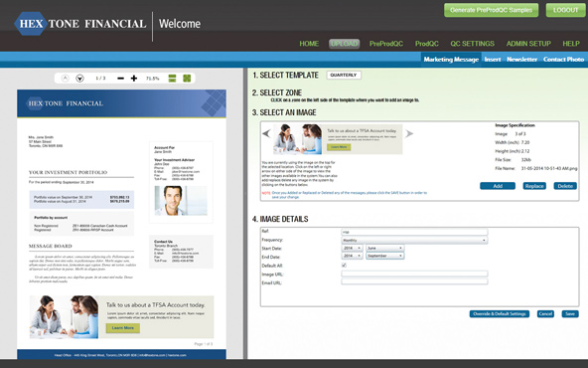This screenshot has height=368, width=588.
Task: Open the QC SETTINGS menu
Action: point(472,44)
